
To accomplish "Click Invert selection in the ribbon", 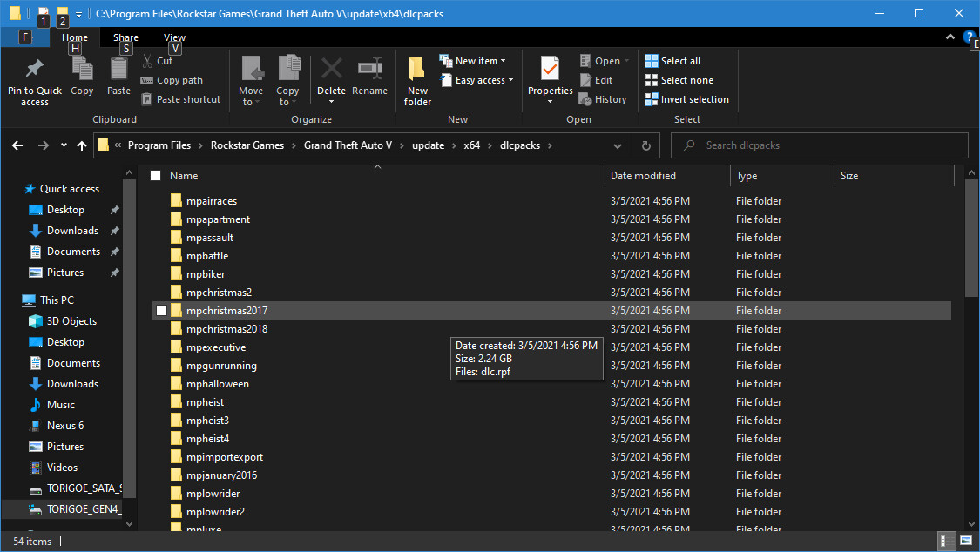I will 687,99.
